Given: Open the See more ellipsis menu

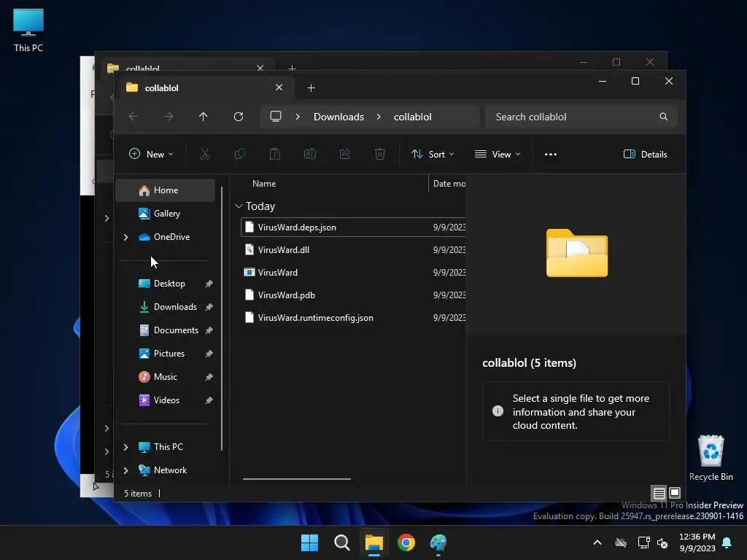Looking at the screenshot, I should click(x=551, y=154).
